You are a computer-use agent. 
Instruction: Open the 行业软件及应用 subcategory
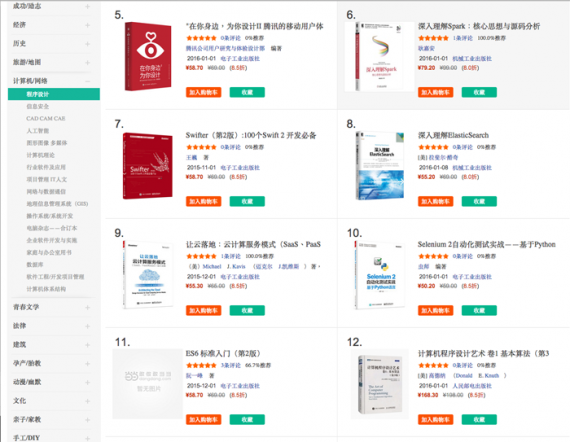tap(46, 167)
